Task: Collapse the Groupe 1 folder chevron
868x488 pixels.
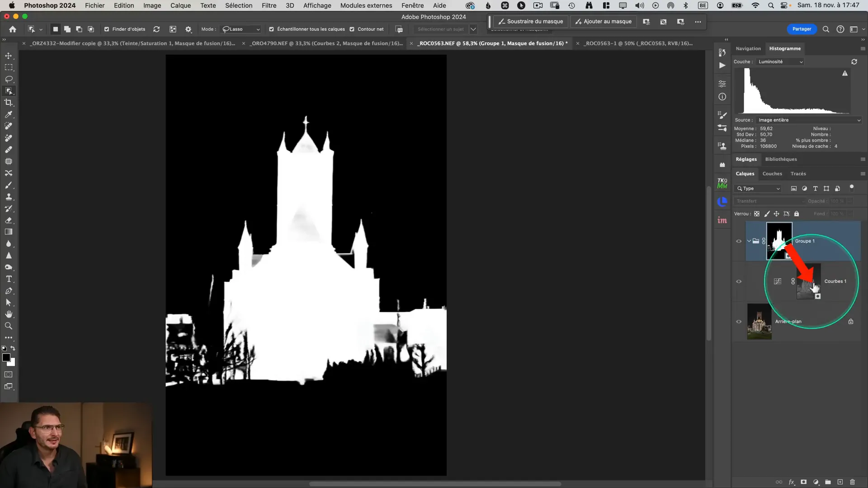Action: [x=749, y=241]
